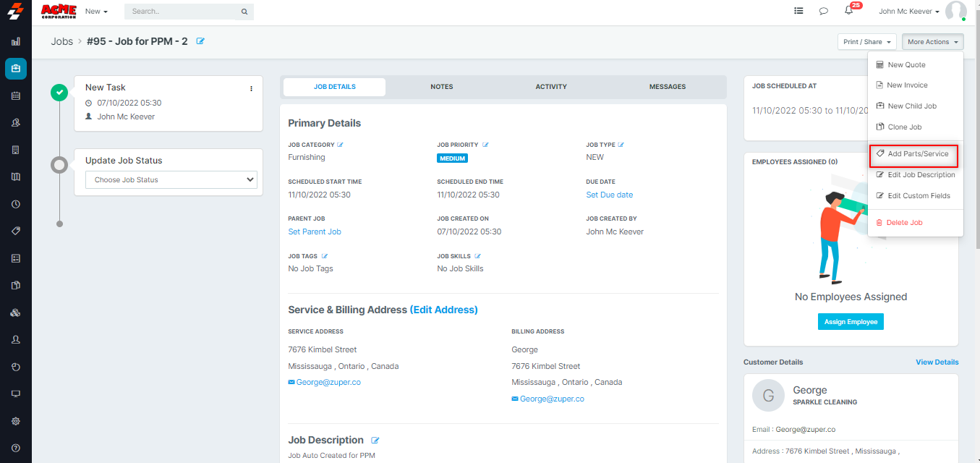Click the dashboard chart icon in sidebar
The image size is (980, 463).
click(x=16, y=42)
